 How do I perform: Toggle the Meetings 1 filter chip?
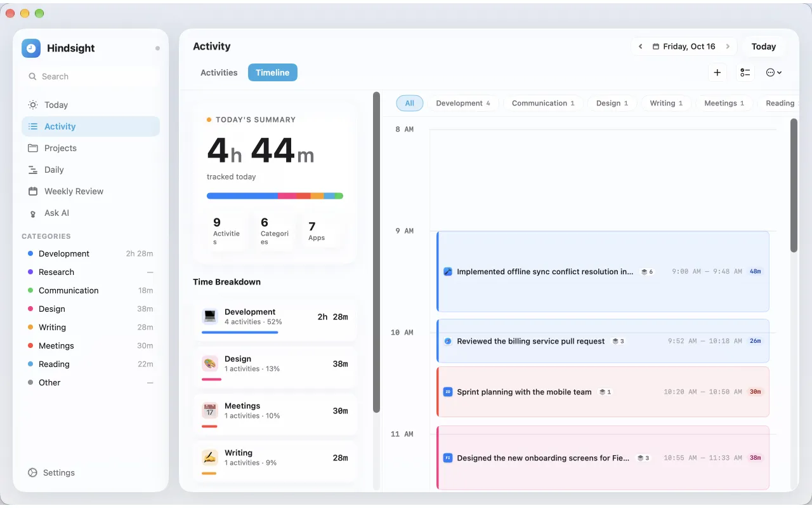(x=724, y=103)
